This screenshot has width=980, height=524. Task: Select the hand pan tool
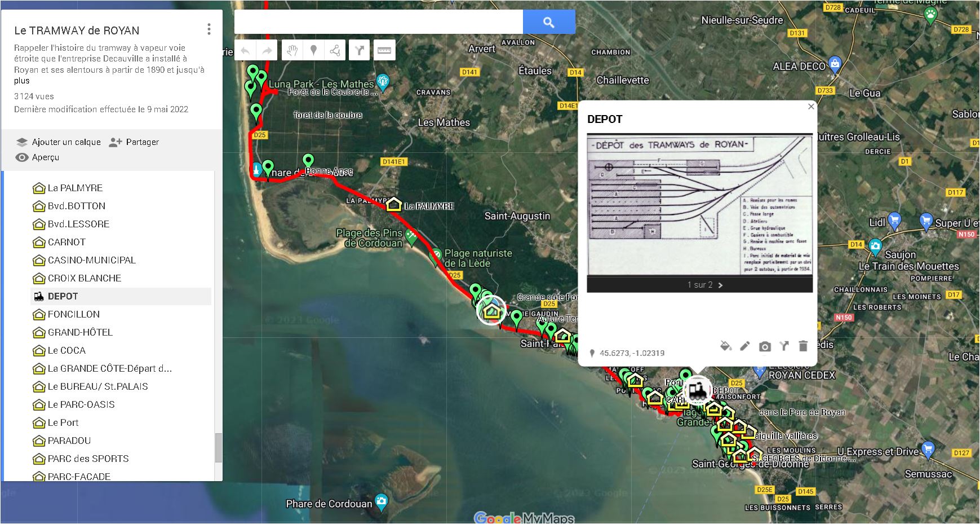[291, 50]
